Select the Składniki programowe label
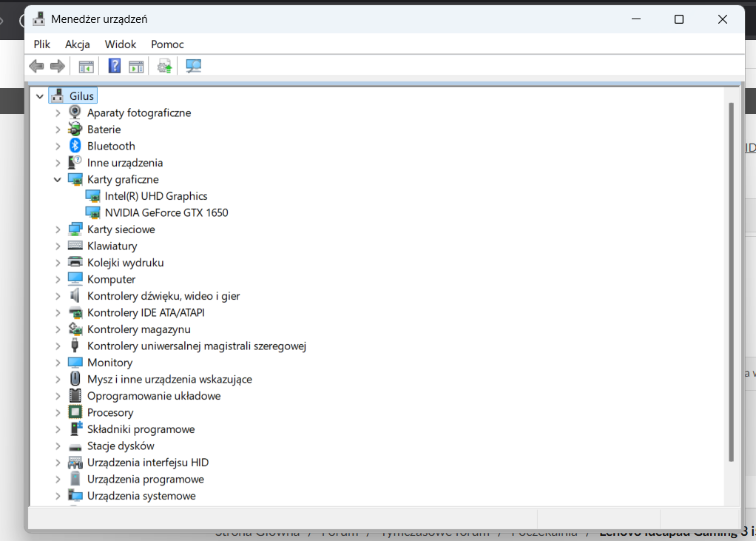The width and height of the screenshot is (756, 541). [x=141, y=429]
